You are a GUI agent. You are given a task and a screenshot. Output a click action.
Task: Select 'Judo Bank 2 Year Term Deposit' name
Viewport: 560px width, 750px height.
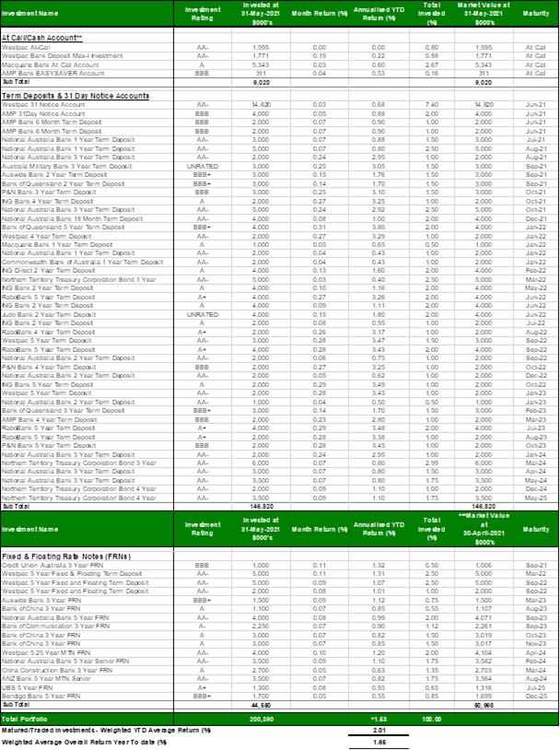49,315
